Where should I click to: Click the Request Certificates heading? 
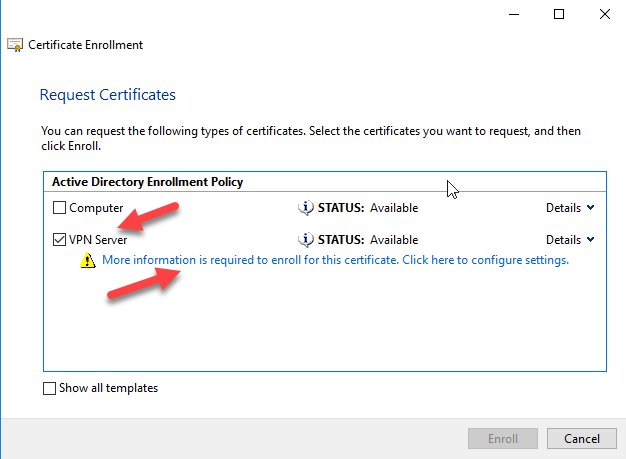tap(107, 95)
